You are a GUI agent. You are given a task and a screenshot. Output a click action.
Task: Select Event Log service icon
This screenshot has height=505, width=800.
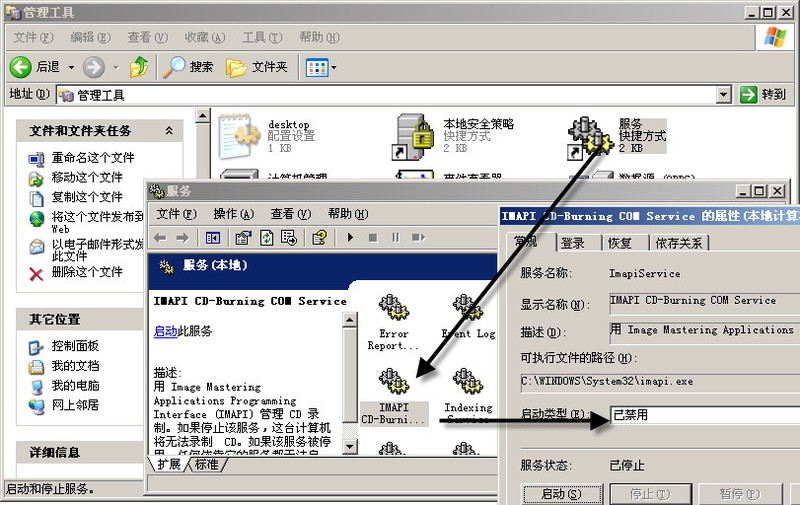468,307
